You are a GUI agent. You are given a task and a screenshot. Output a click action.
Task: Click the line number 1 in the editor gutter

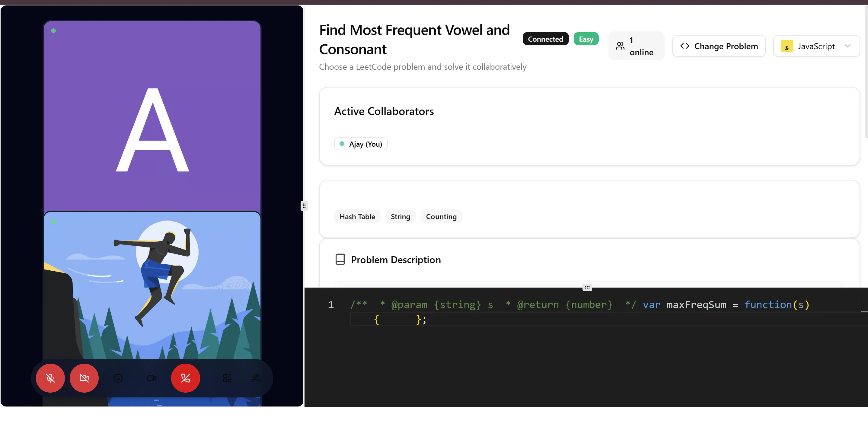pos(331,305)
